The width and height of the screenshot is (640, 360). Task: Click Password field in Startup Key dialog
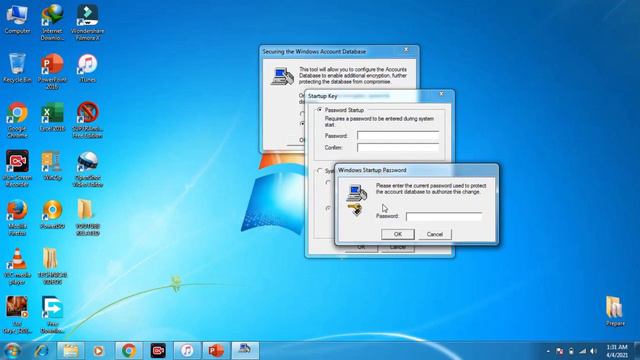[398, 136]
